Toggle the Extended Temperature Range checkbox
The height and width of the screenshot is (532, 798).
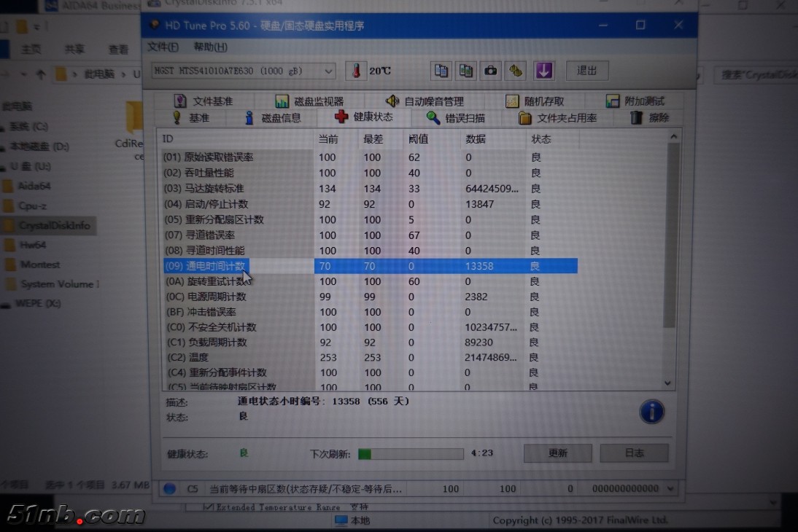pos(209,507)
